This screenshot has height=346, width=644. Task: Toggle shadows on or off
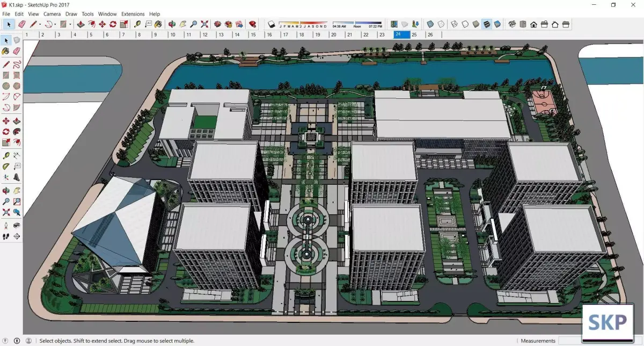pyautogui.click(x=272, y=24)
